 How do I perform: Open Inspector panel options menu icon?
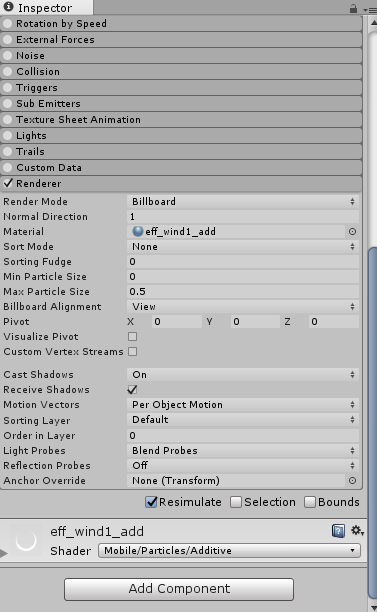[369, 9]
